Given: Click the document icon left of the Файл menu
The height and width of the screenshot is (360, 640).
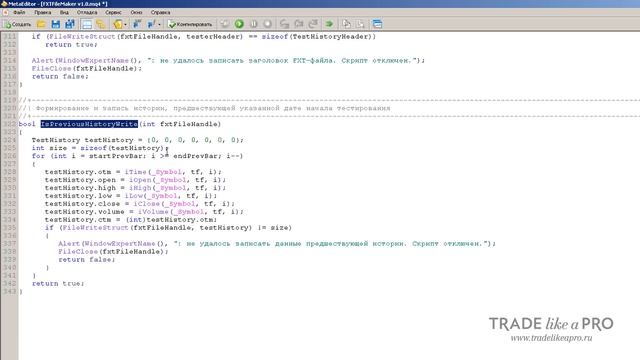Looking at the screenshot, I should point(6,12).
